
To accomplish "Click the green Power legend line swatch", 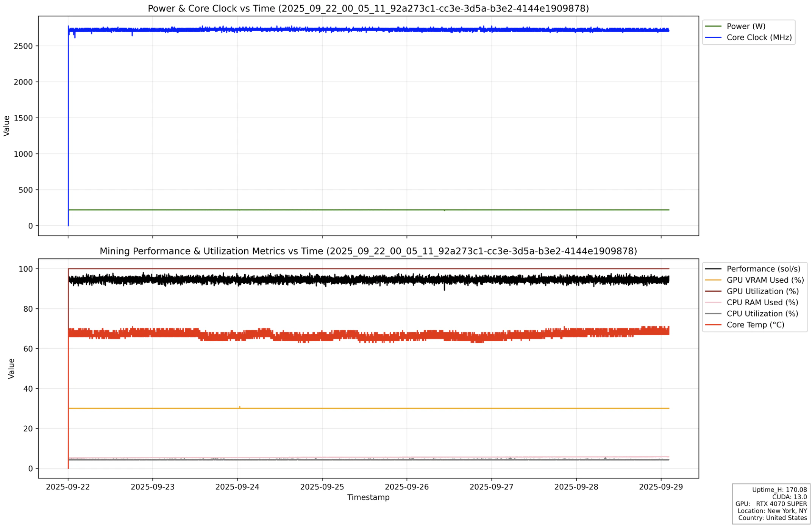I will tap(713, 26).
